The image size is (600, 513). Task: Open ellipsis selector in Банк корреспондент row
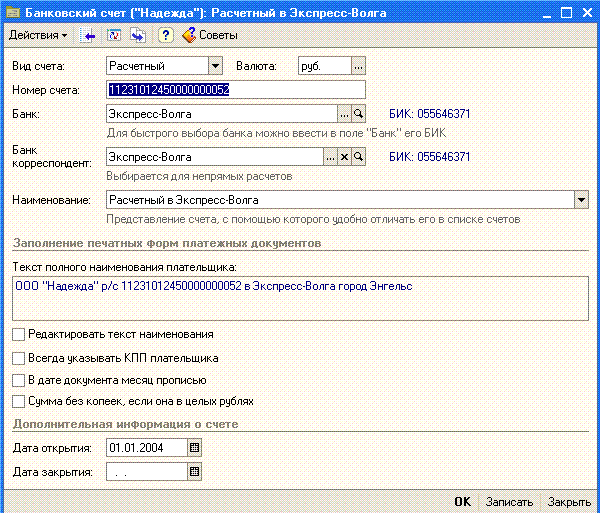(x=330, y=157)
